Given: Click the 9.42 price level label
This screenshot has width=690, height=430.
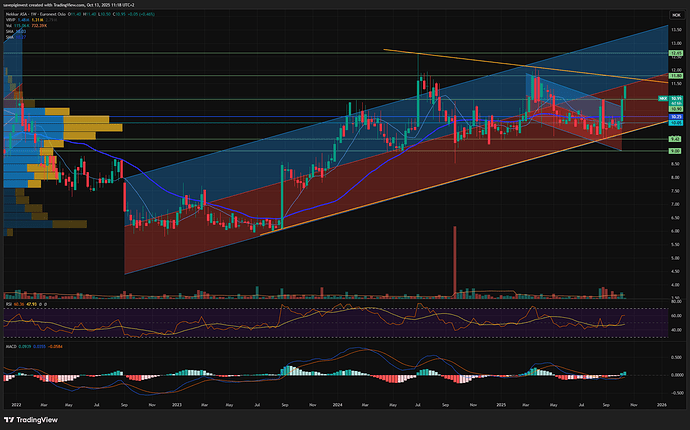Looking at the screenshot, I should coord(675,139).
